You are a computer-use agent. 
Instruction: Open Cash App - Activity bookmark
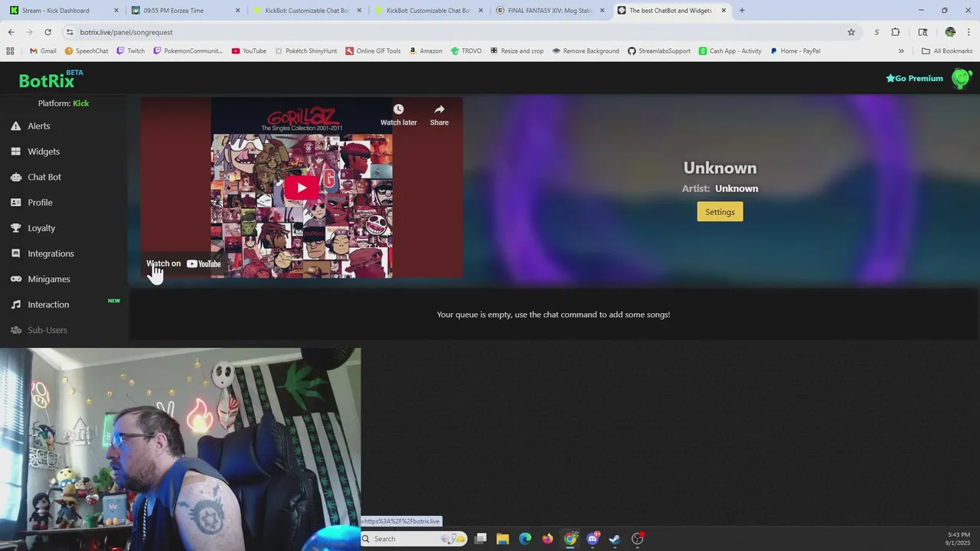click(x=730, y=51)
